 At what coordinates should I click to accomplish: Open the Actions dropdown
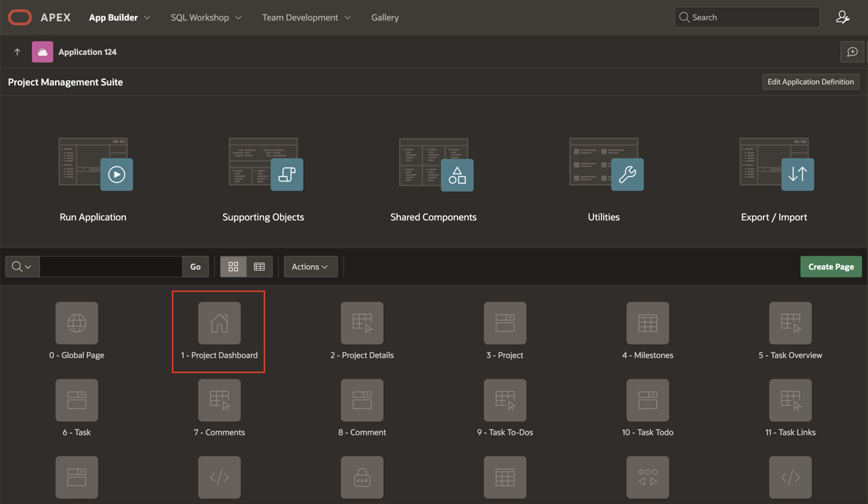point(310,267)
